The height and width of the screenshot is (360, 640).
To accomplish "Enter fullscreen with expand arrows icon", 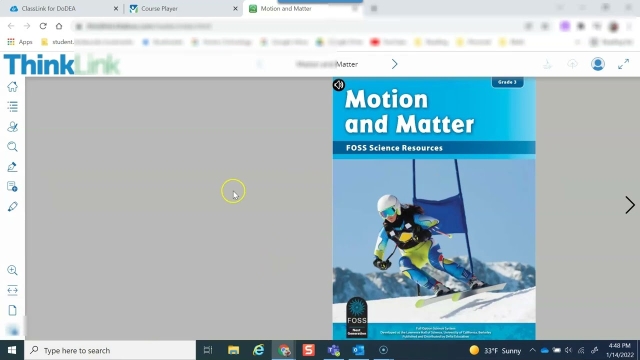I will [x=623, y=64].
